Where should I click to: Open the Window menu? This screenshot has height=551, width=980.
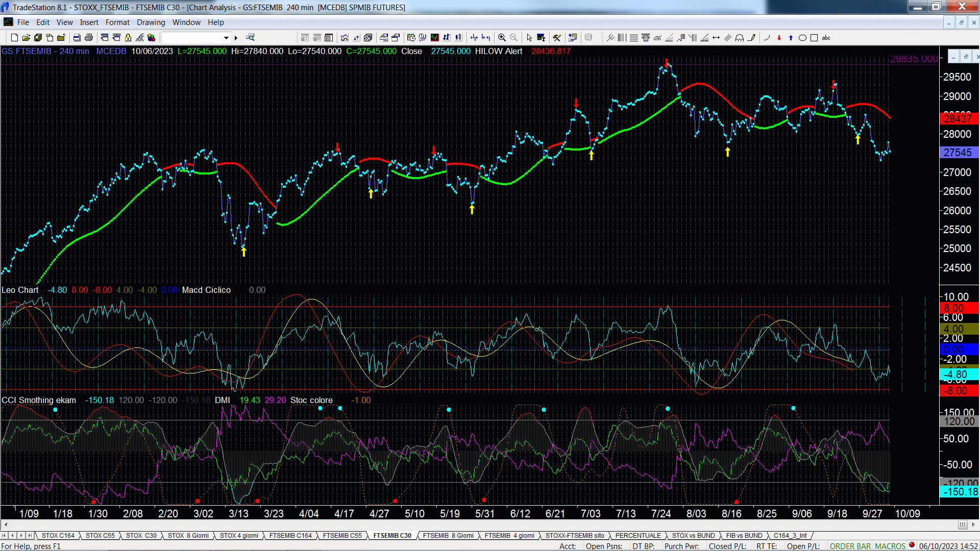coord(186,22)
